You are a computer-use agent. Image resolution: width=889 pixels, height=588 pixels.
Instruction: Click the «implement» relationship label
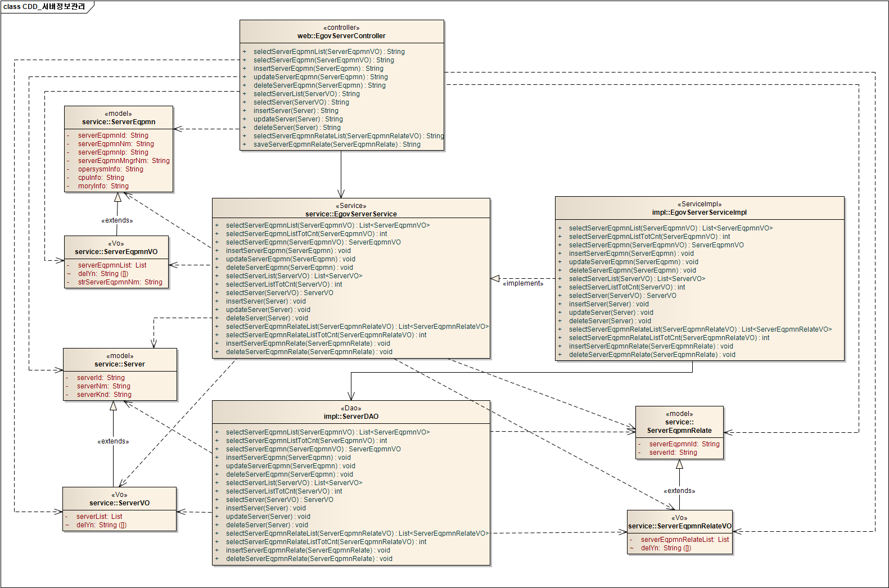523,283
